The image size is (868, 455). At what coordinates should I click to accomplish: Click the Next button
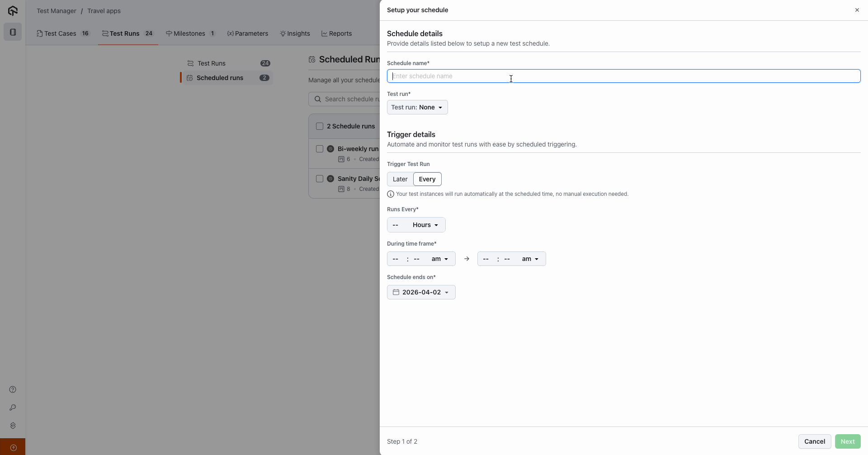tap(847, 441)
